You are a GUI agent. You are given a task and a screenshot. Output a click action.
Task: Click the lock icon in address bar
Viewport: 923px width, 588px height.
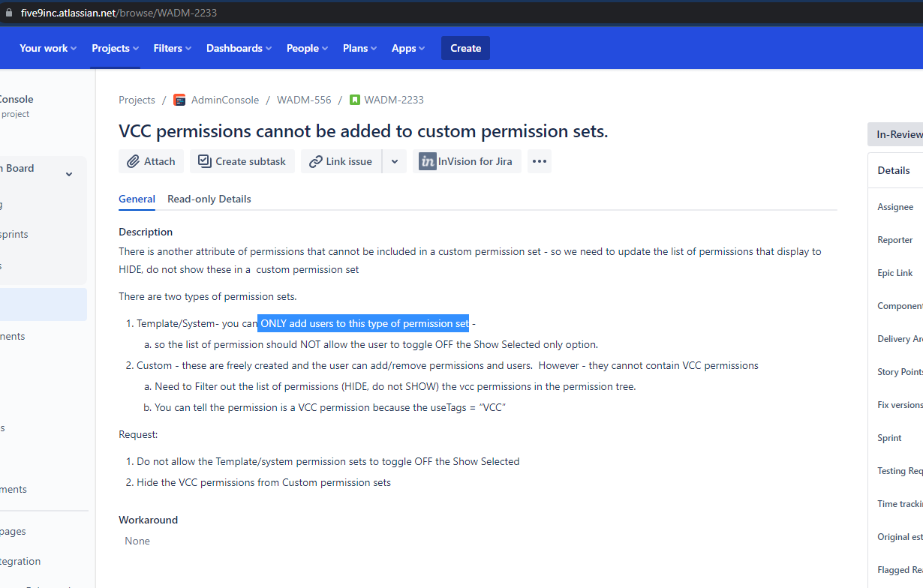(x=10, y=13)
